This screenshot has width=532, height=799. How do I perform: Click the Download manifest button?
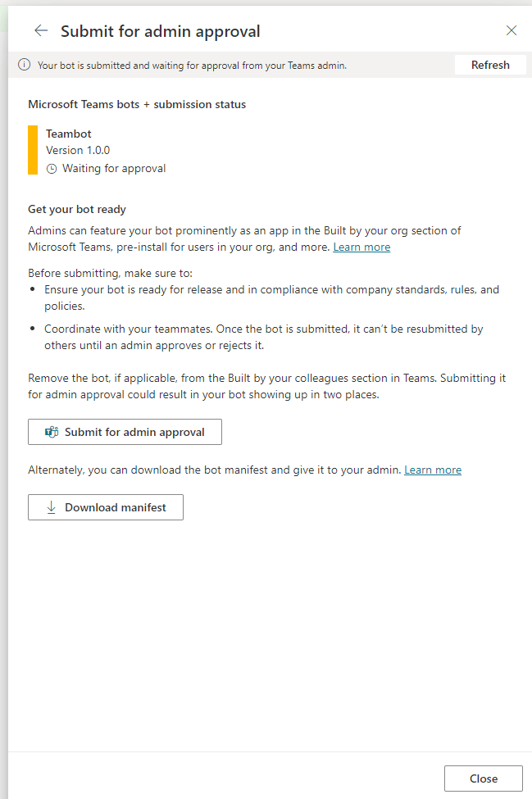coord(106,507)
